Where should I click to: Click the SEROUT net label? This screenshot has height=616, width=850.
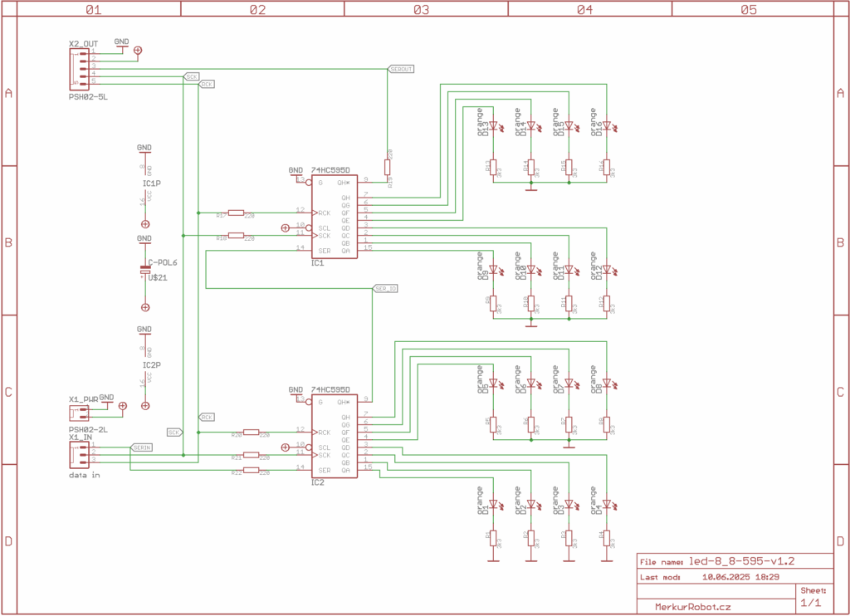tap(400, 69)
